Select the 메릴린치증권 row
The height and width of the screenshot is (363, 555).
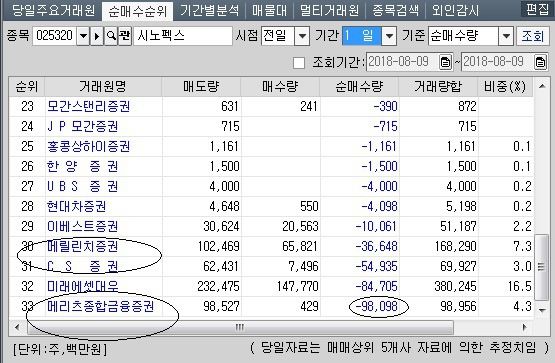point(271,246)
